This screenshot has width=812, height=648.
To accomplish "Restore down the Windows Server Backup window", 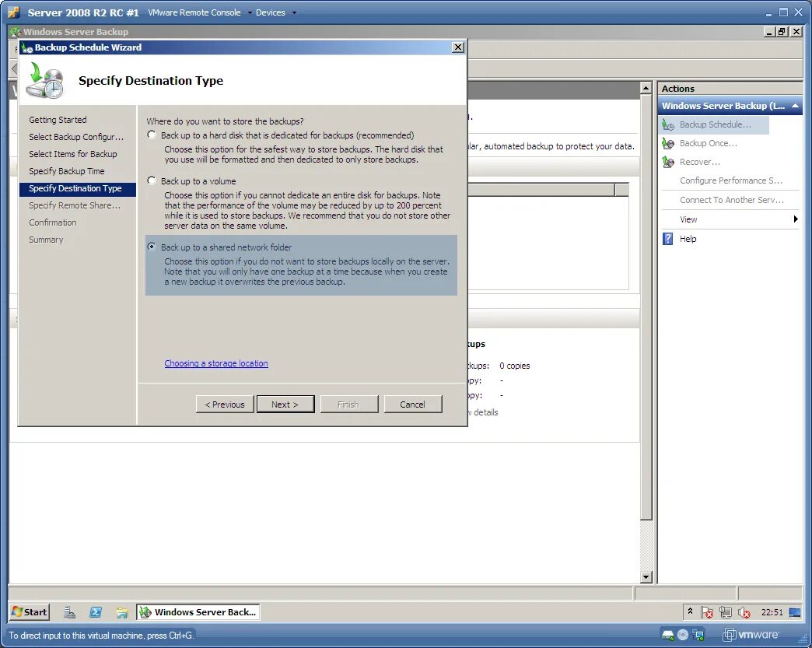I will pyautogui.click(x=782, y=32).
